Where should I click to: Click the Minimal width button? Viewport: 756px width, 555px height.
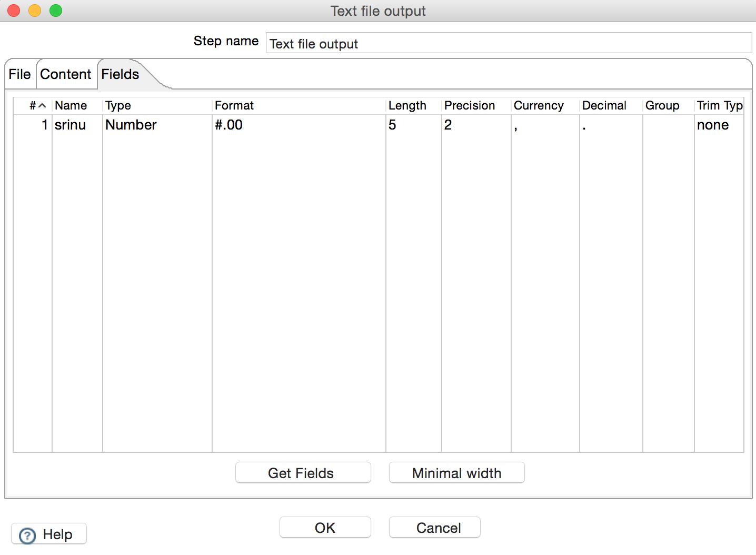tap(456, 473)
